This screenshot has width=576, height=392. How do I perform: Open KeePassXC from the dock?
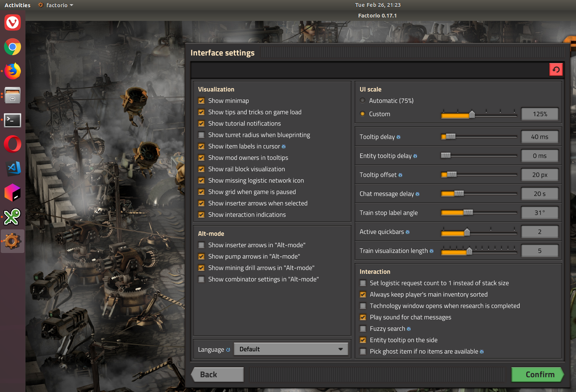(13, 217)
